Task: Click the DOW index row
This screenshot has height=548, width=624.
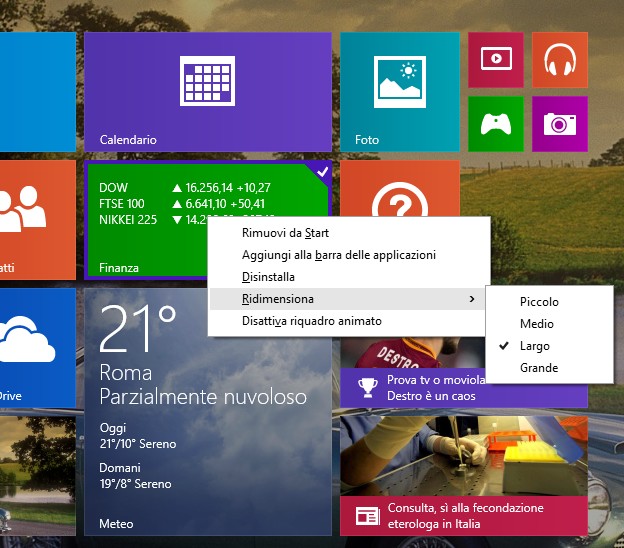Action: tap(185, 187)
